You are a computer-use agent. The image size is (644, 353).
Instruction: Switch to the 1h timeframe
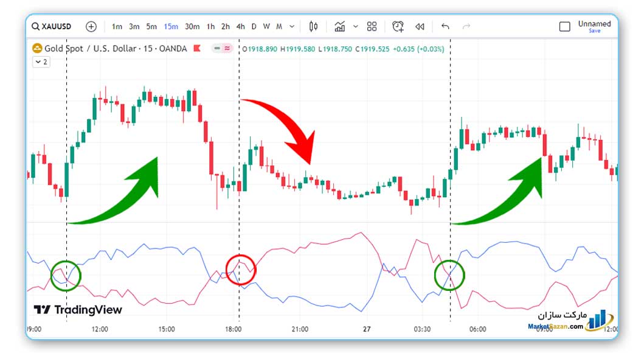tap(210, 26)
